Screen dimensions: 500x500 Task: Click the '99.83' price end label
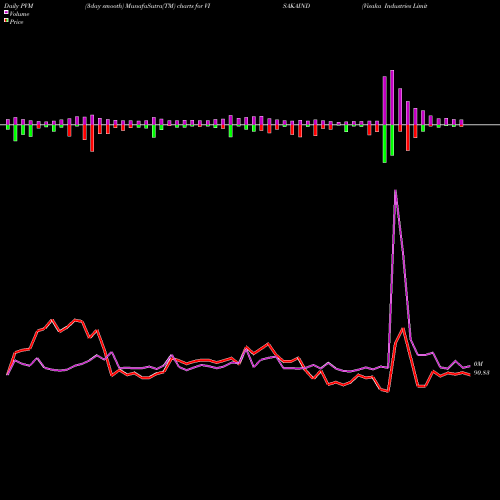pyautogui.click(x=481, y=373)
